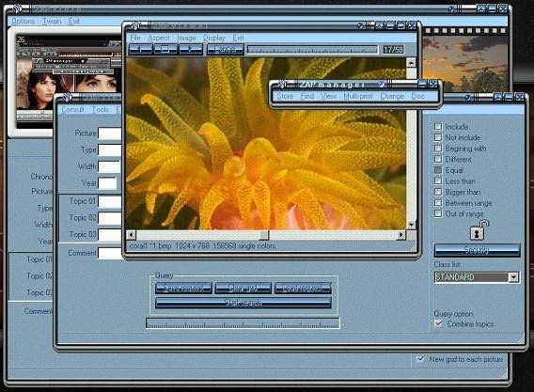
Task: Click the round blue icon in ZAP manager's title bar
Action: tap(382, 84)
